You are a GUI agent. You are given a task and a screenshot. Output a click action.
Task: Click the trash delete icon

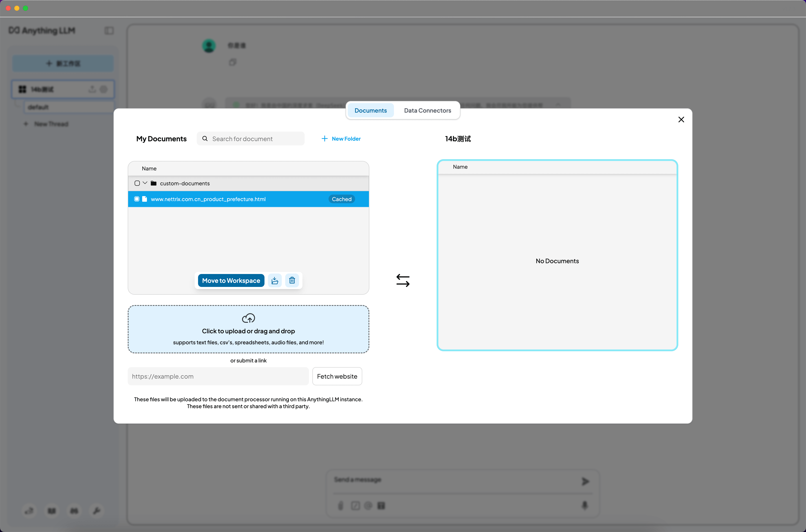coord(292,280)
